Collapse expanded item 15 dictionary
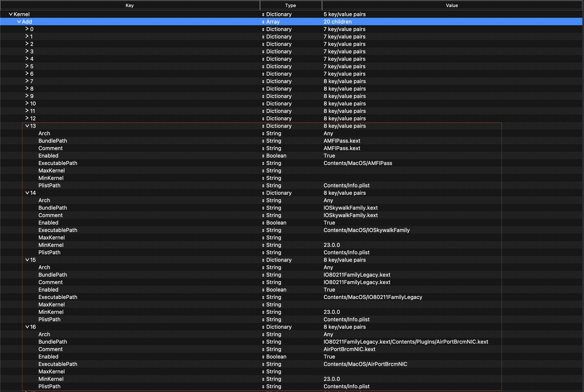The height and width of the screenshot is (392, 584). 27,260
